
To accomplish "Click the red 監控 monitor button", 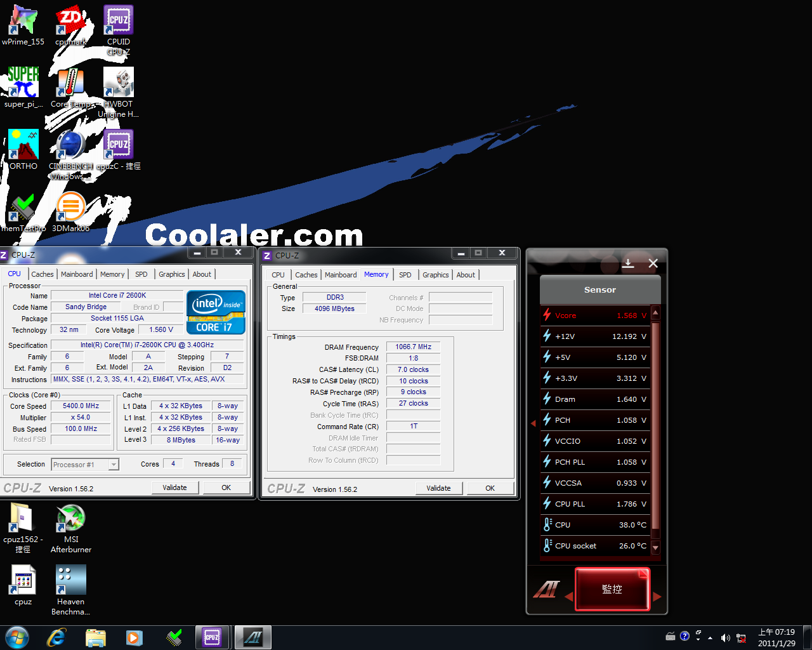I will (x=612, y=590).
